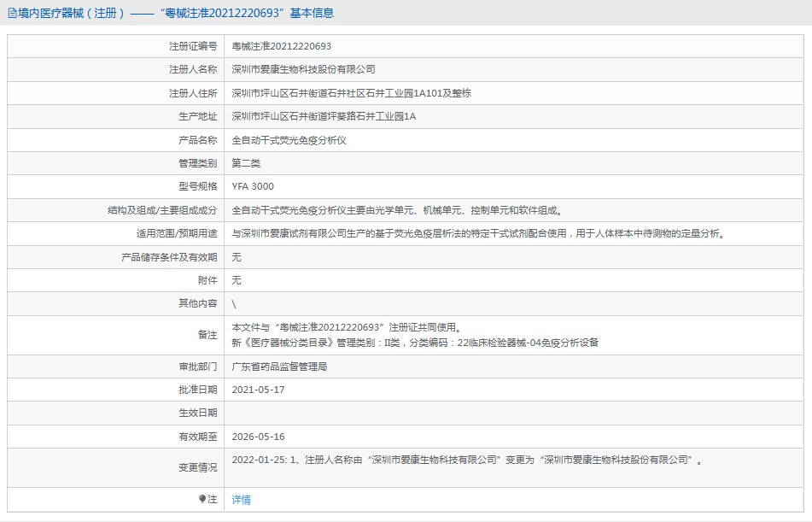Click the approval date 2021-05-17
This screenshot has width=812, height=522.
pyautogui.click(x=258, y=390)
